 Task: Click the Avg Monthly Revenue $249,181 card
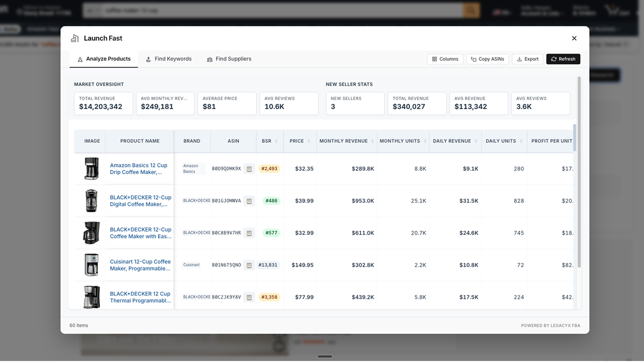point(165,103)
